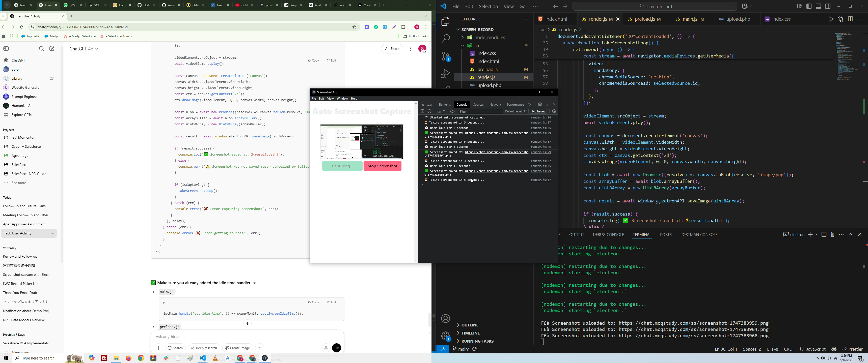868x363 pixels.
Task: Open the Default levels dropdown
Action: [515, 111]
